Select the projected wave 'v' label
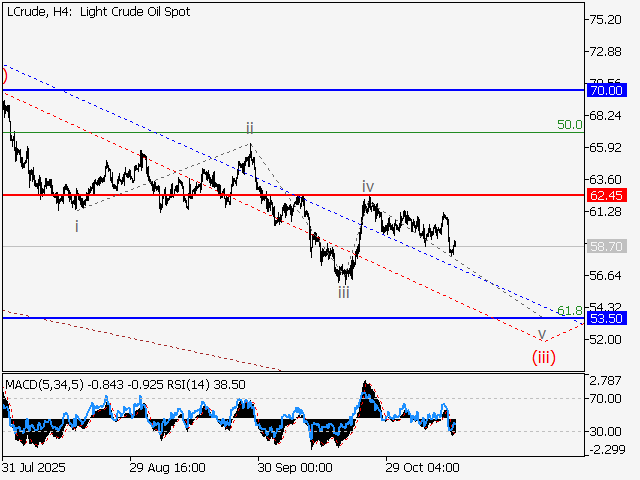The height and width of the screenshot is (480, 640). (x=542, y=333)
